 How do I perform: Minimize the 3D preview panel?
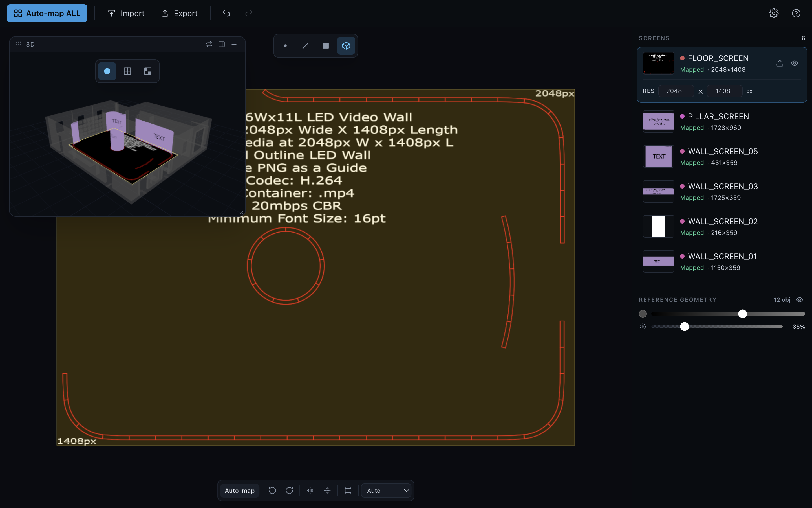(234, 44)
